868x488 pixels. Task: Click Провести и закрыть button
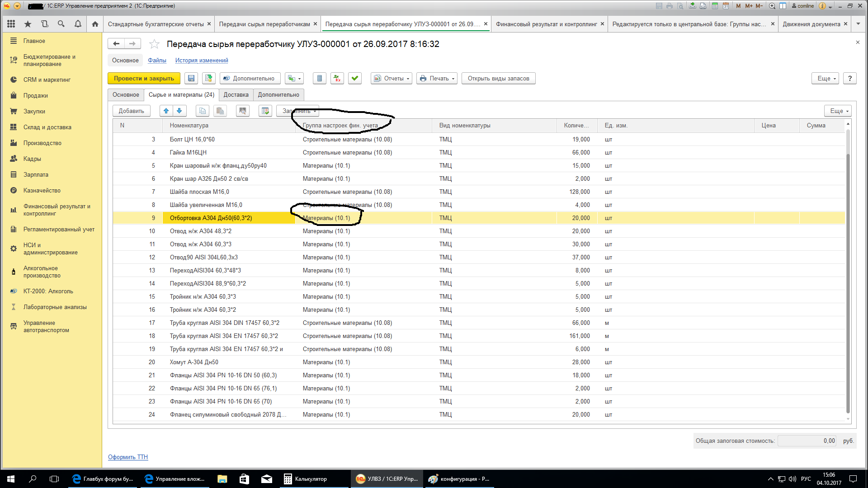click(144, 78)
